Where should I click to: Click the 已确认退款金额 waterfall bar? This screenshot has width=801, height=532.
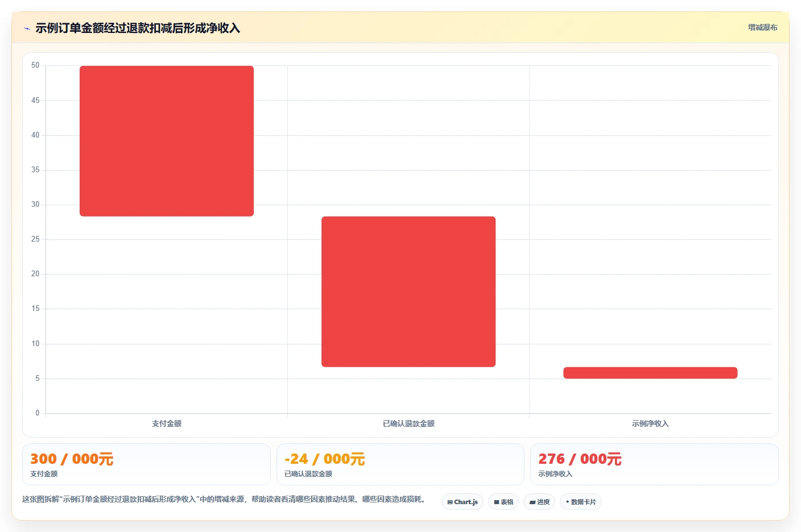[x=408, y=292]
